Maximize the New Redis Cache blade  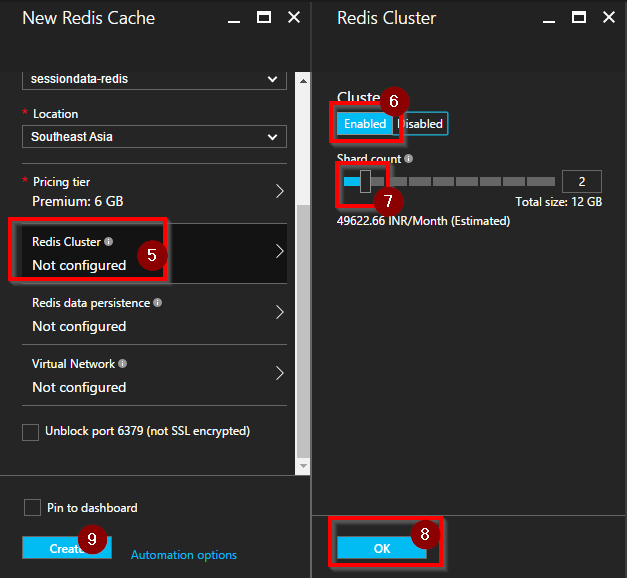click(x=264, y=17)
